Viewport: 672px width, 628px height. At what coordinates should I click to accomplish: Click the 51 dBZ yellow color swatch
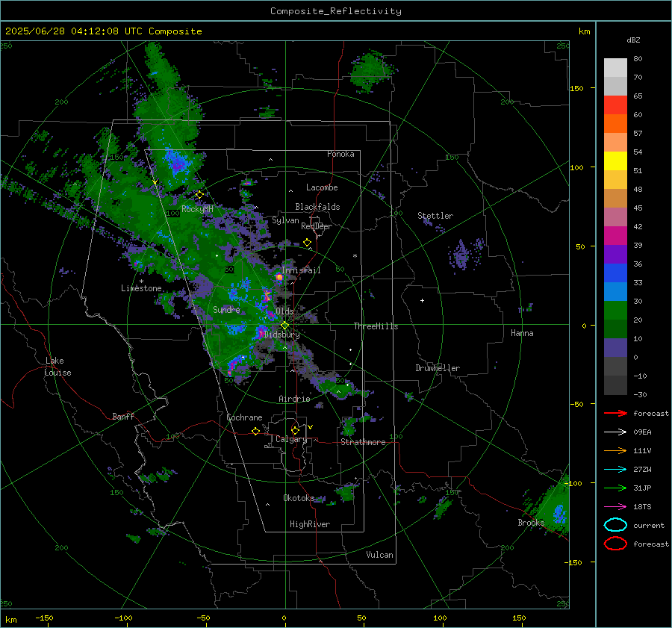tap(615, 161)
